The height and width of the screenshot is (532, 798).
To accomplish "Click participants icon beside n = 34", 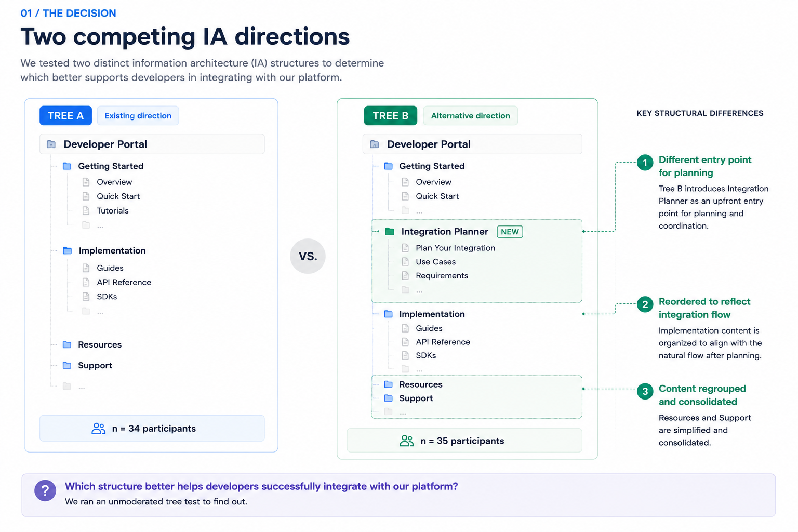I will [x=99, y=429].
